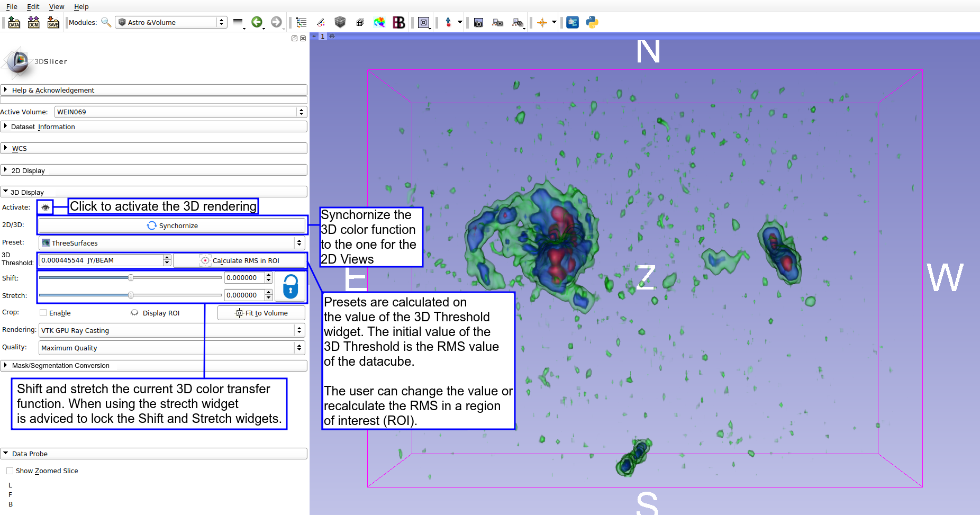Check the Show Zoomed Slice checkbox

pyautogui.click(x=10, y=471)
